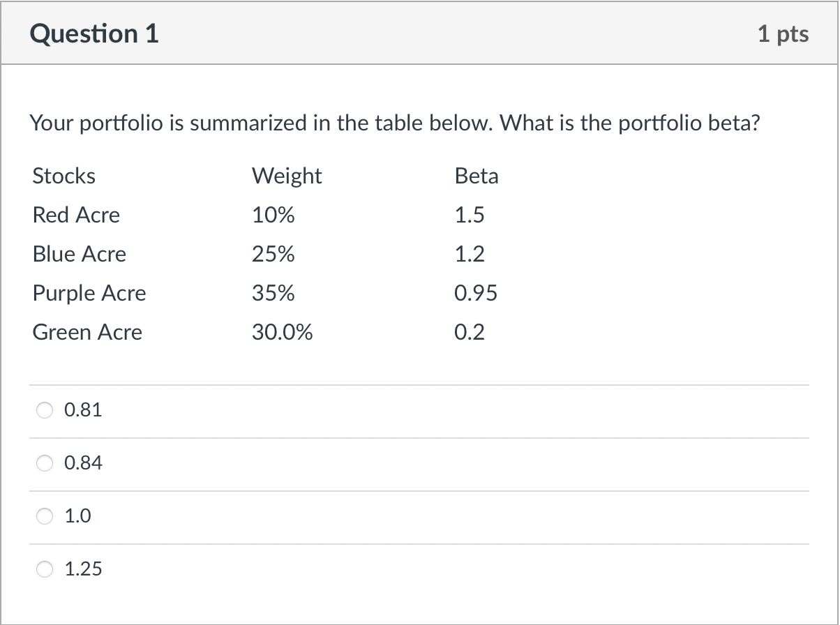The image size is (840, 625).
Task: Select the 1.25 answer radio button
Action: pyautogui.click(x=44, y=569)
